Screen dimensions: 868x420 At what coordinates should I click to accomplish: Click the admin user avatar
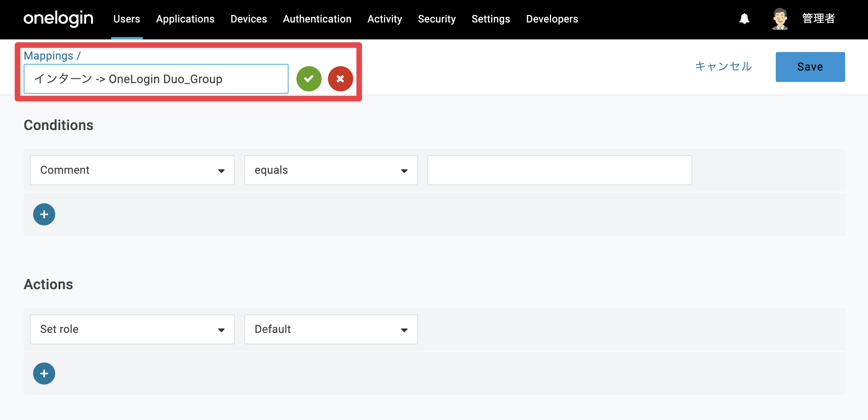(780, 19)
